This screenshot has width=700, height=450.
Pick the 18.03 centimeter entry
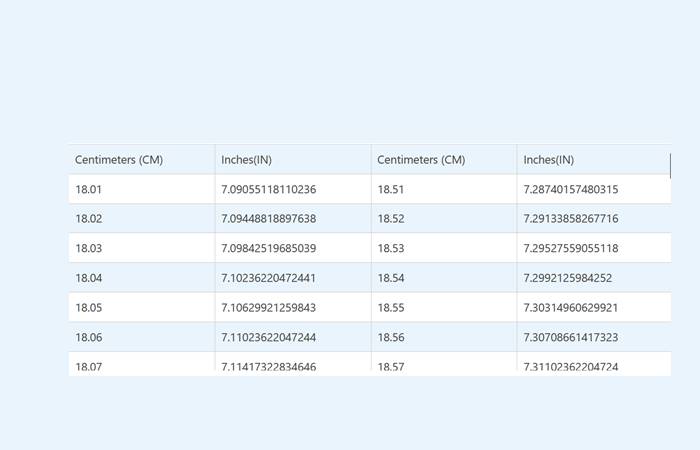pos(142,248)
